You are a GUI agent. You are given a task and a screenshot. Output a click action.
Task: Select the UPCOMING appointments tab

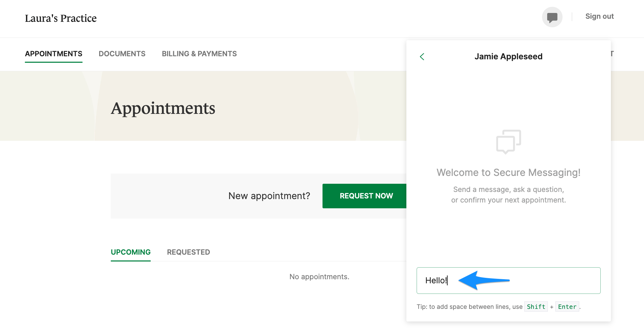(x=131, y=252)
